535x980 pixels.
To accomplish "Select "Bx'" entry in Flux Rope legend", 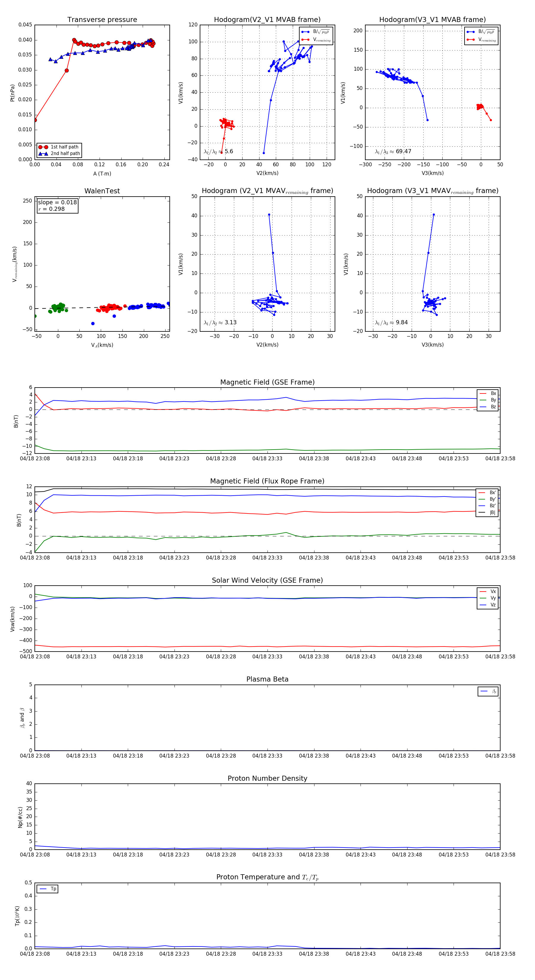I will (x=487, y=492).
